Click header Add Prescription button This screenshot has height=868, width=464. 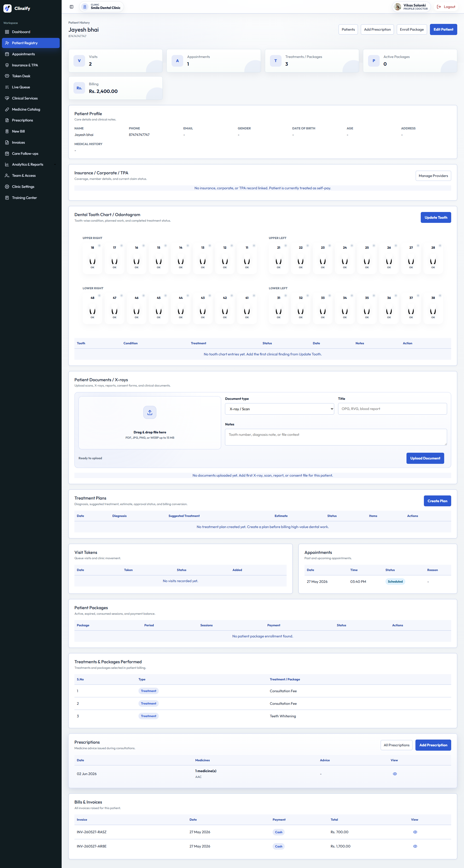(377, 29)
